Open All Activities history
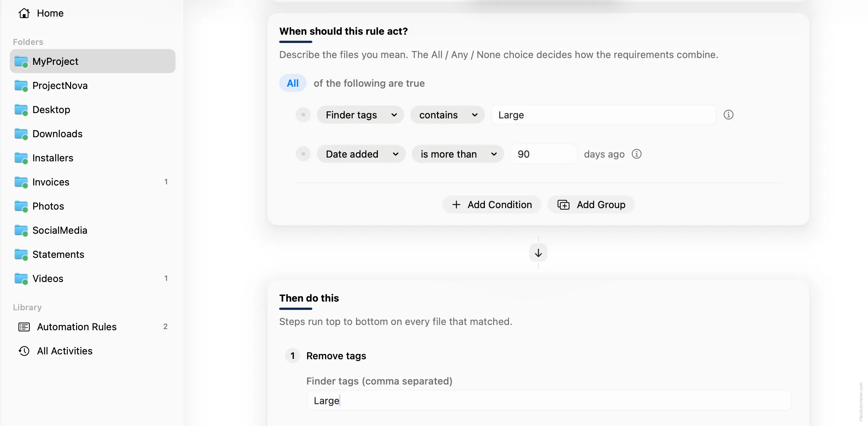868x426 pixels. click(x=92, y=351)
